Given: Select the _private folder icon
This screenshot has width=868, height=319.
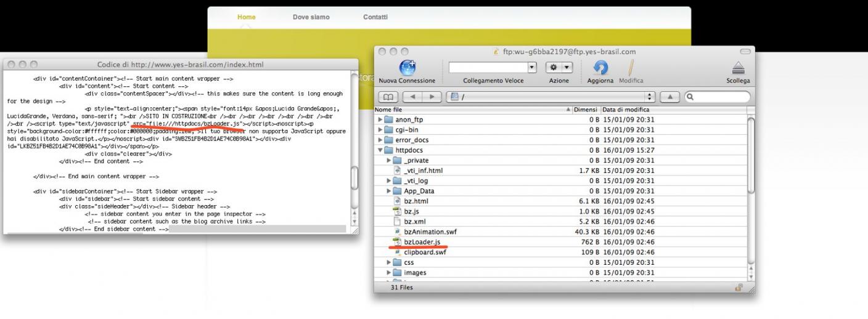Looking at the screenshot, I should [x=398, y=160].
